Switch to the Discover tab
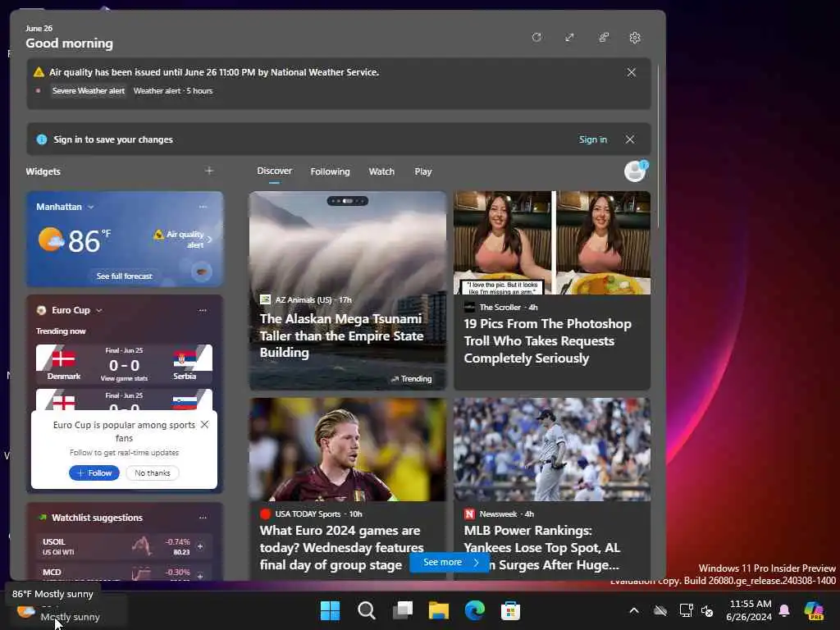The height and width of the screenshot is (630, 840). coord(274,171)
